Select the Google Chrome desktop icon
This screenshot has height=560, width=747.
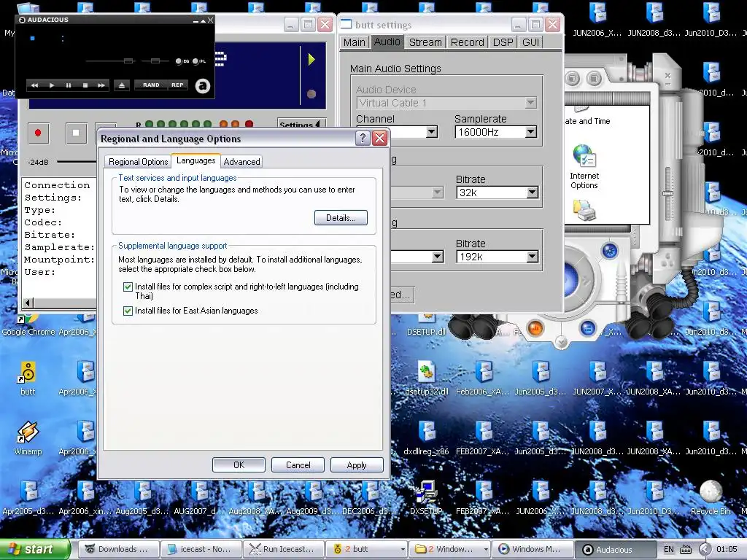tap(28, 324)
